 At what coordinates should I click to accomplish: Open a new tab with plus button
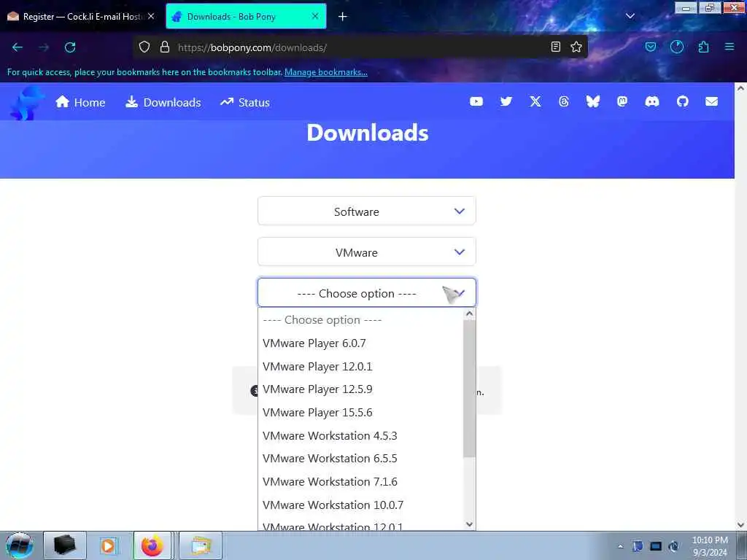pyautogui.click(x=343, y=17)
